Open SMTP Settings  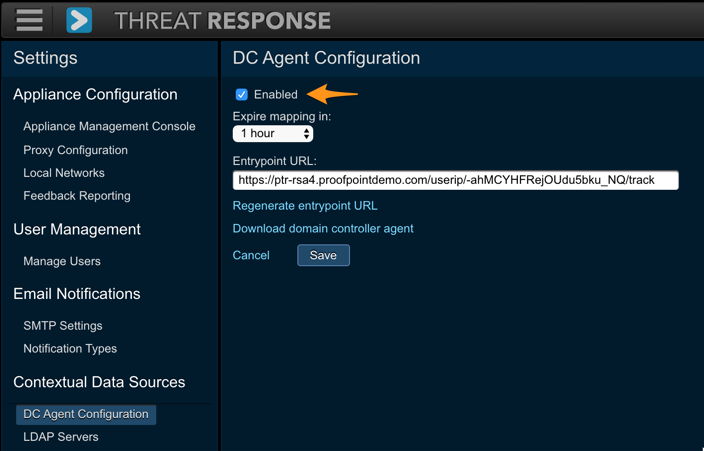click(63, 326)
